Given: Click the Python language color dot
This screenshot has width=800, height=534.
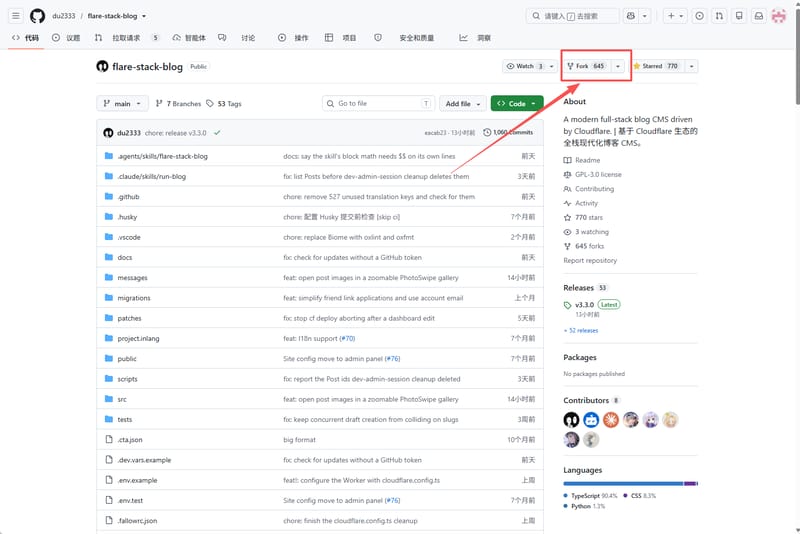Looking at the screenshot, I should point(566,506).
